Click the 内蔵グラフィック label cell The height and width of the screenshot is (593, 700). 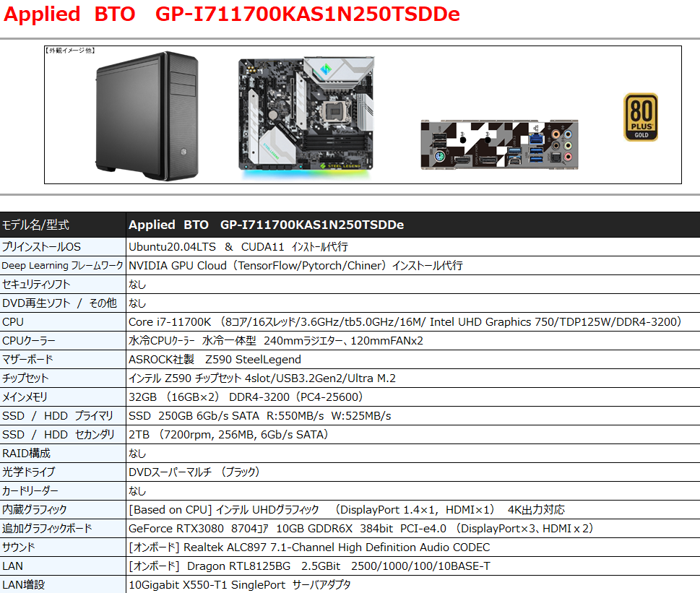(63, 509)
